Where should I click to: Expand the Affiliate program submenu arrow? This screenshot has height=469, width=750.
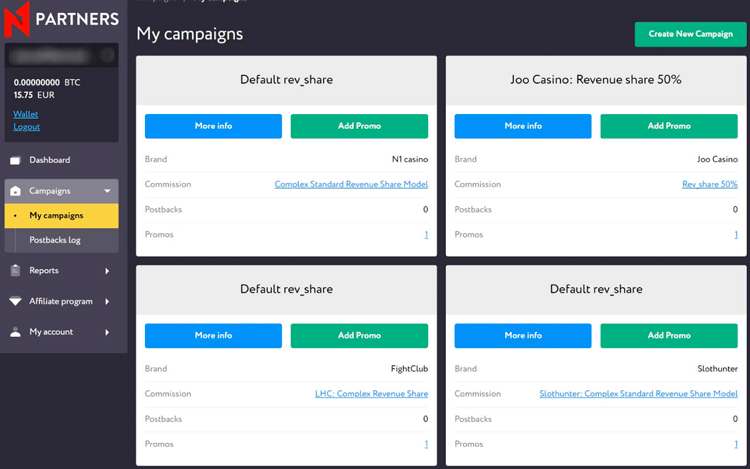(x=107, y=302)
